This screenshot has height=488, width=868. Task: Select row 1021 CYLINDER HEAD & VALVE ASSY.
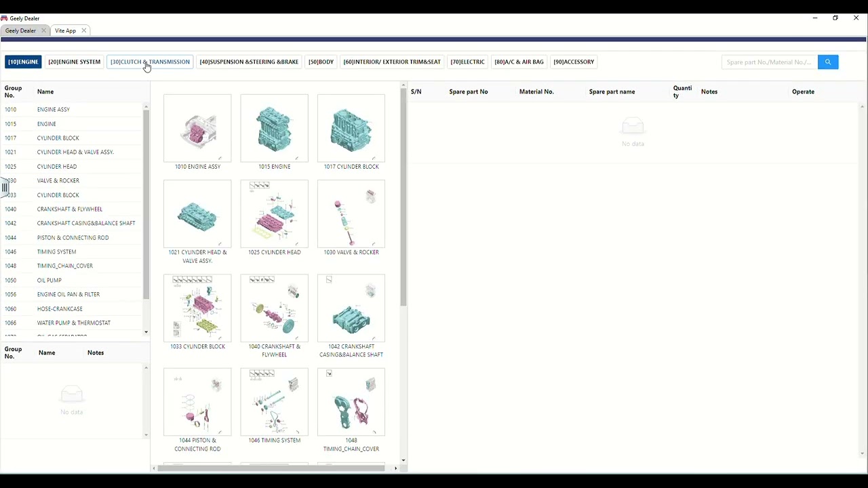(x=71, y=152)
